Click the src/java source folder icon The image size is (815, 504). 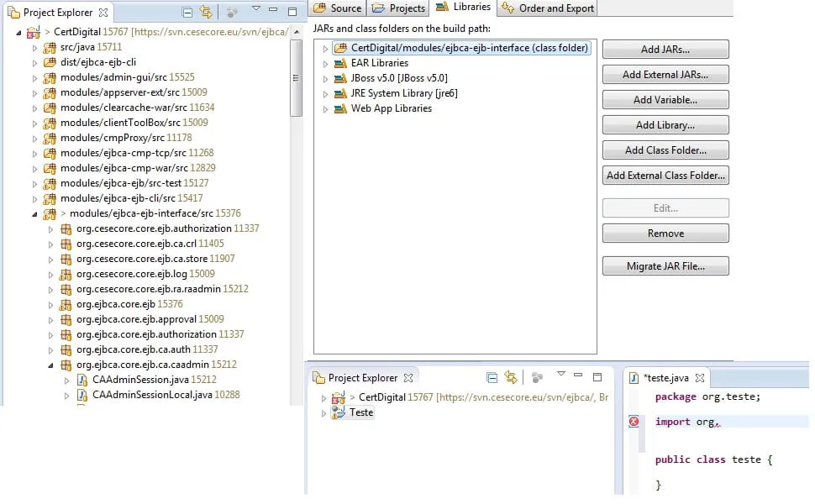point(50,47)
